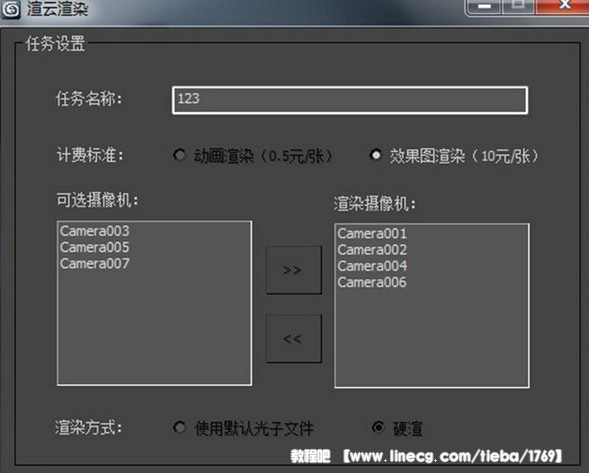Choose 硬渲 render method
The width and height of the screenshot is (589, 473).
click(x=378, y=427)
